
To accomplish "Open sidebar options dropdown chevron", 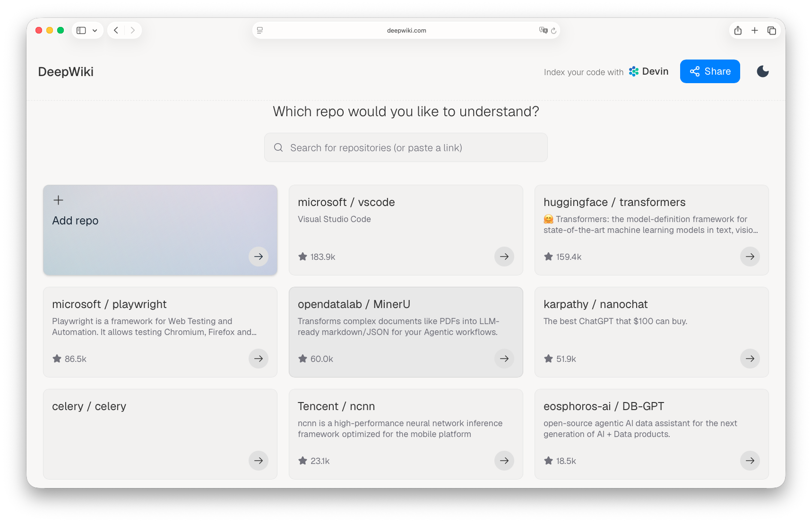I will [x=95, y=31].
